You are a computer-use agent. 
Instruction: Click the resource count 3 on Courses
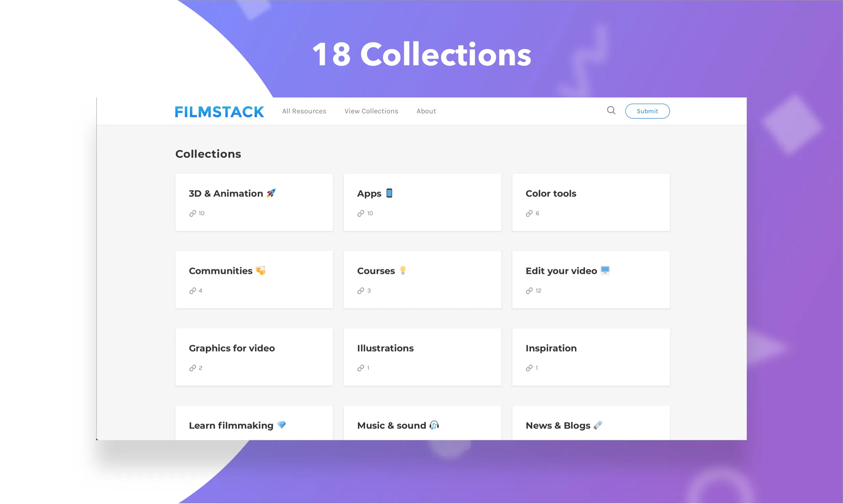tap(369, 291)
